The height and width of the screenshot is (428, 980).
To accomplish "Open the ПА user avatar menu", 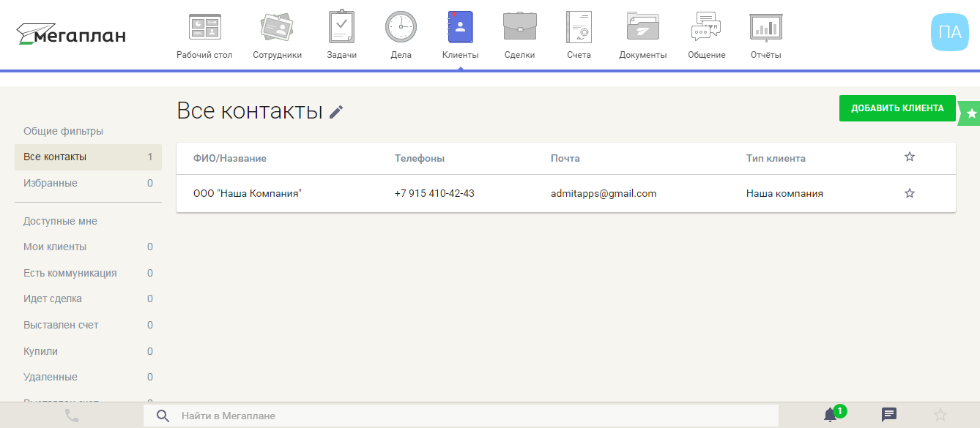I will tap(949, 32).
